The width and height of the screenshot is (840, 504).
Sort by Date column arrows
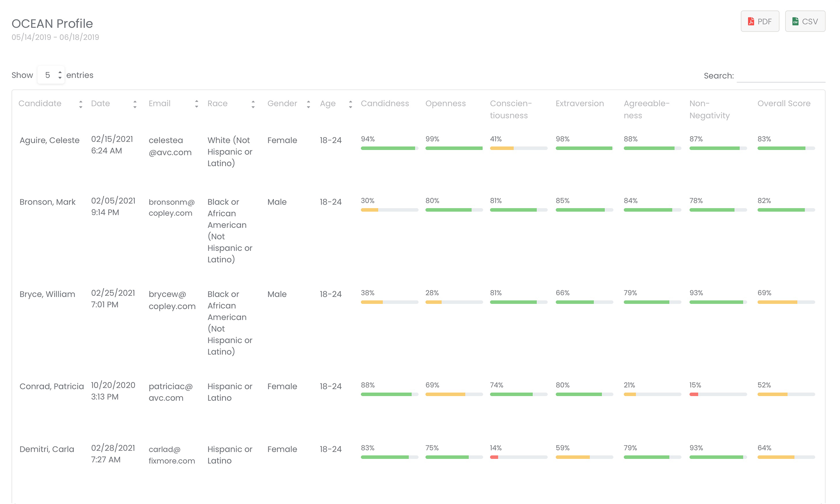(x=135, y=104)
